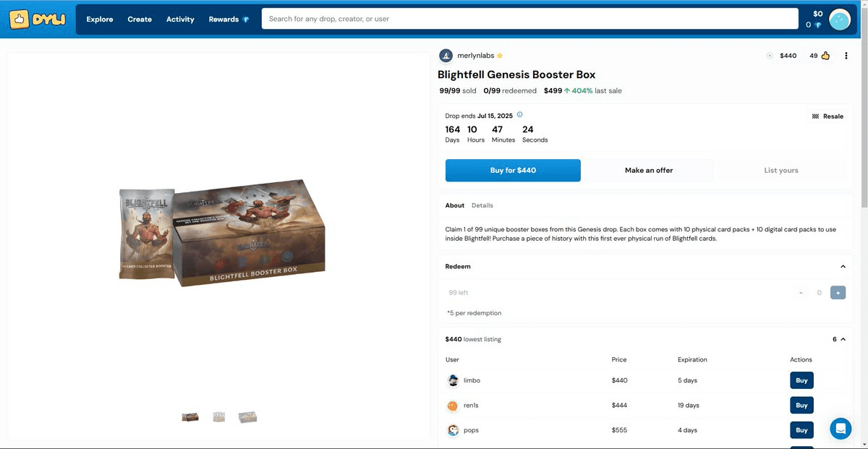
Task: Decrease redeem quantity with minus button
Action: click(801, 293)
